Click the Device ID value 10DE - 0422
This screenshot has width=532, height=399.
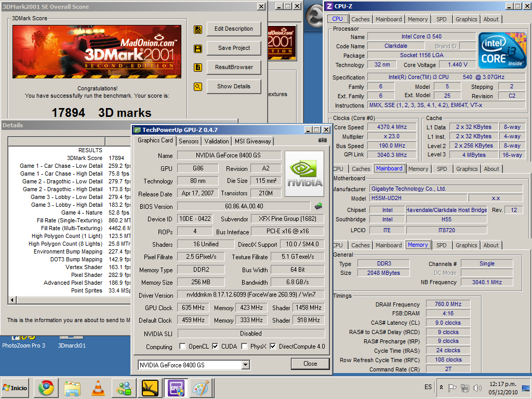195,219
